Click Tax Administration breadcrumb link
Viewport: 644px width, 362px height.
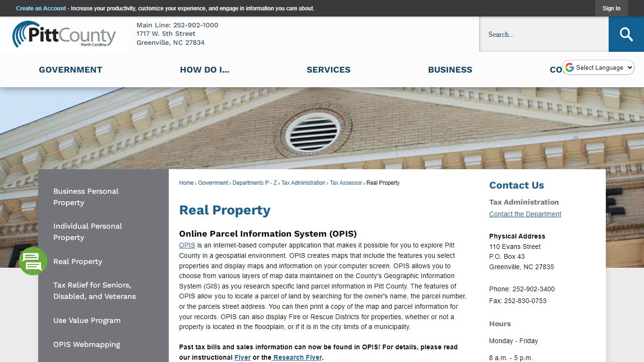(303, 183)
